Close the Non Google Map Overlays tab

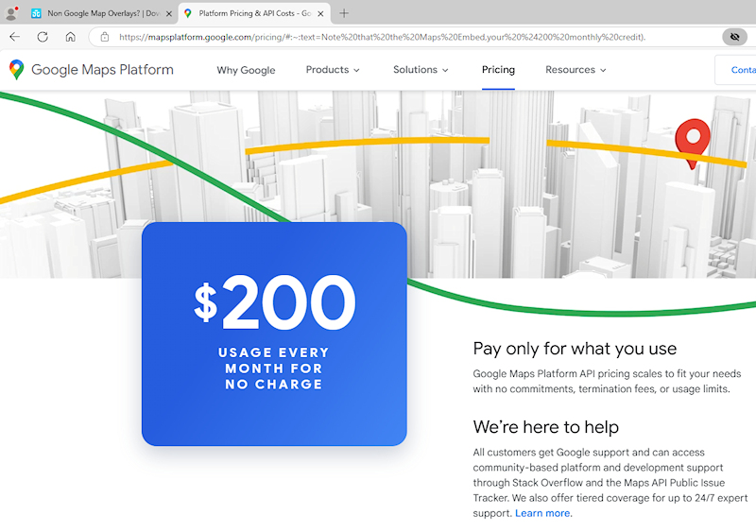point(169,14)
